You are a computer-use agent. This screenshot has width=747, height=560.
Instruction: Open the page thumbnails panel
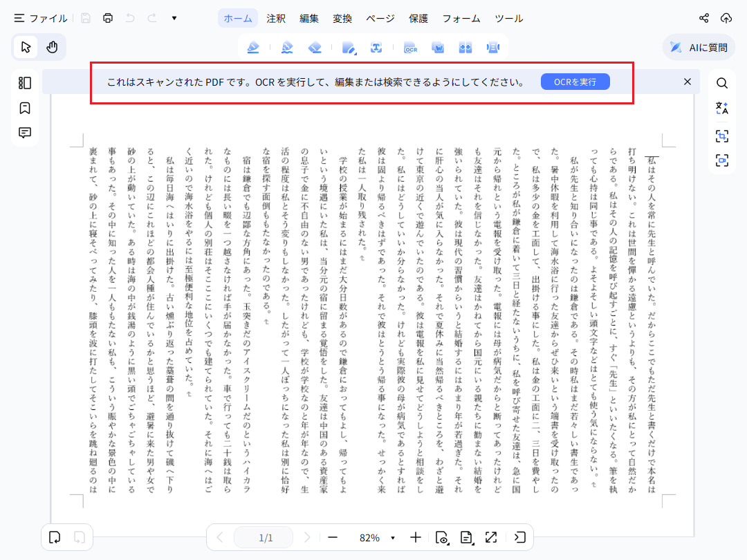tap(25, 83)
